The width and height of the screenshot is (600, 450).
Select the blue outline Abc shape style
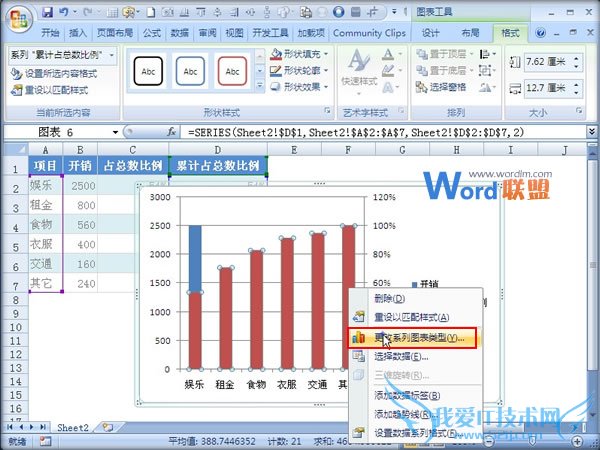point(190,71)
